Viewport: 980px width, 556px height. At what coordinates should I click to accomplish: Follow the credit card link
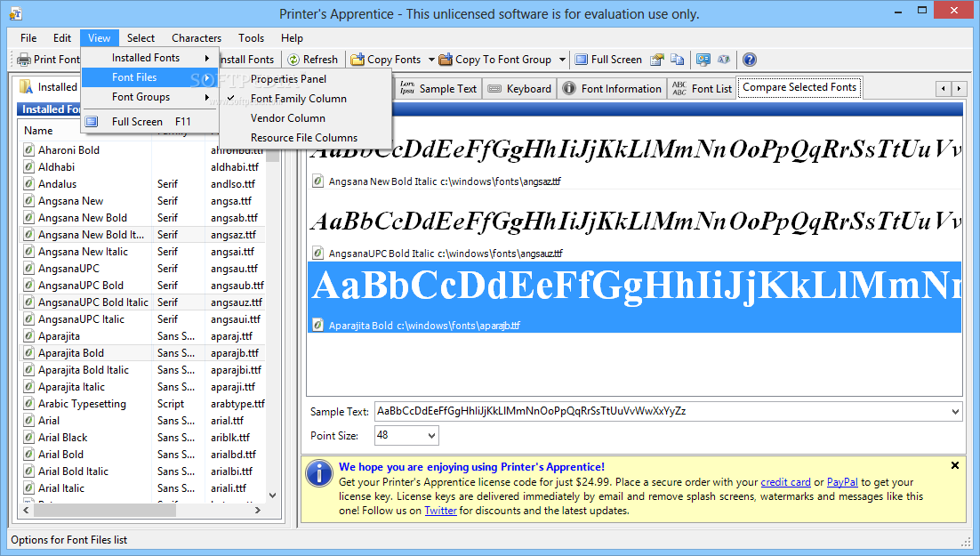785,482
